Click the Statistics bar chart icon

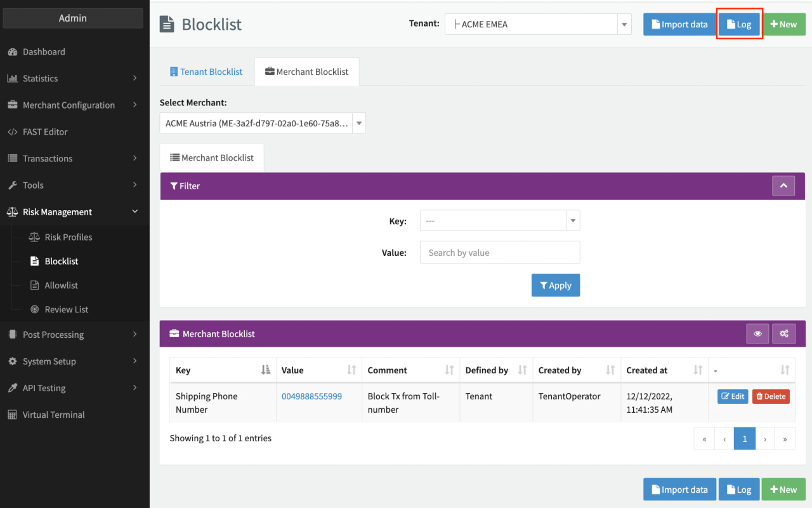tap(12, 78)
